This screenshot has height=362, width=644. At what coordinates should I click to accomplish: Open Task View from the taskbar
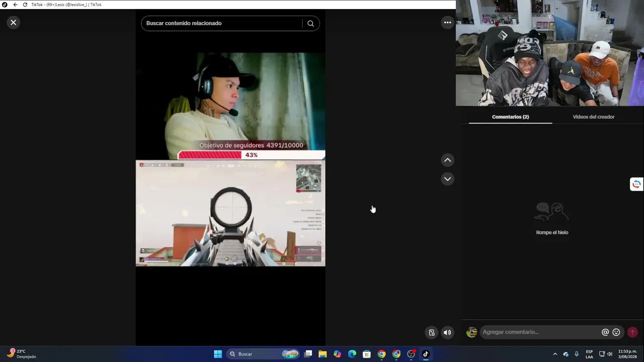pos(308,354)
